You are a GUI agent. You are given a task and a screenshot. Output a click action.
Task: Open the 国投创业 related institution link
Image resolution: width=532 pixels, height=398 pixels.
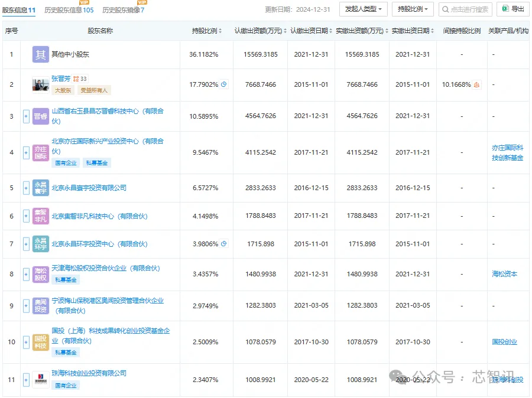coord(505,342)
